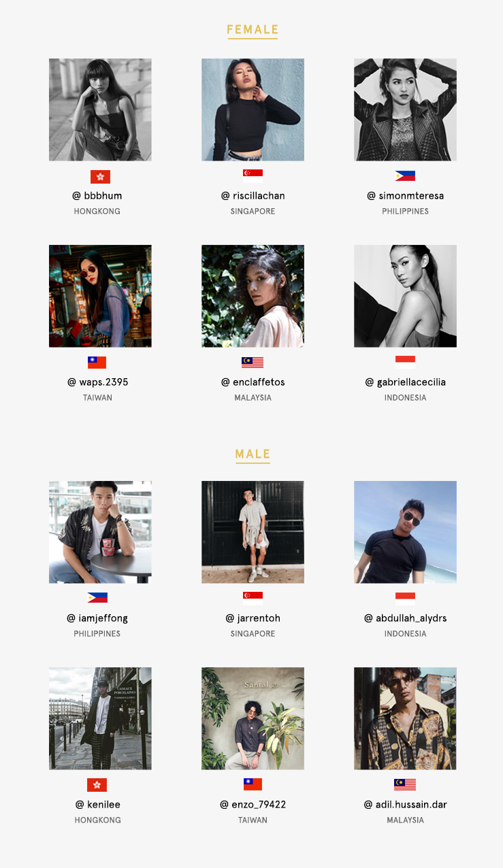Click the Malaysia flag above adil.hussain.dar
503x868 pixels.
click(405, 785)
